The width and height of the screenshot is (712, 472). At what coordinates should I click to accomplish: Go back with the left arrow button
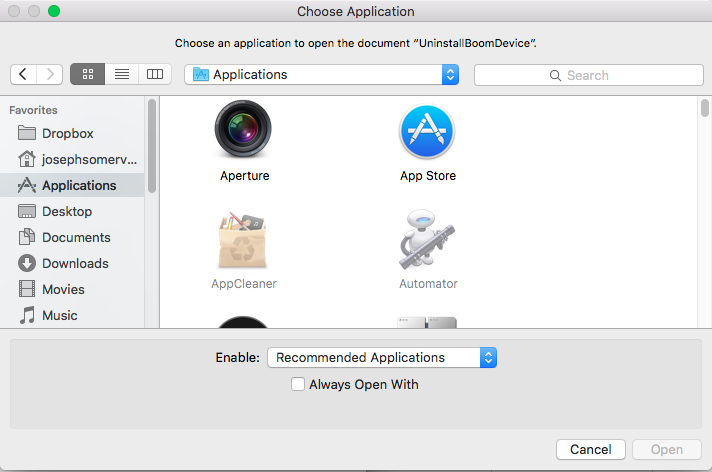tap(23, 74)
